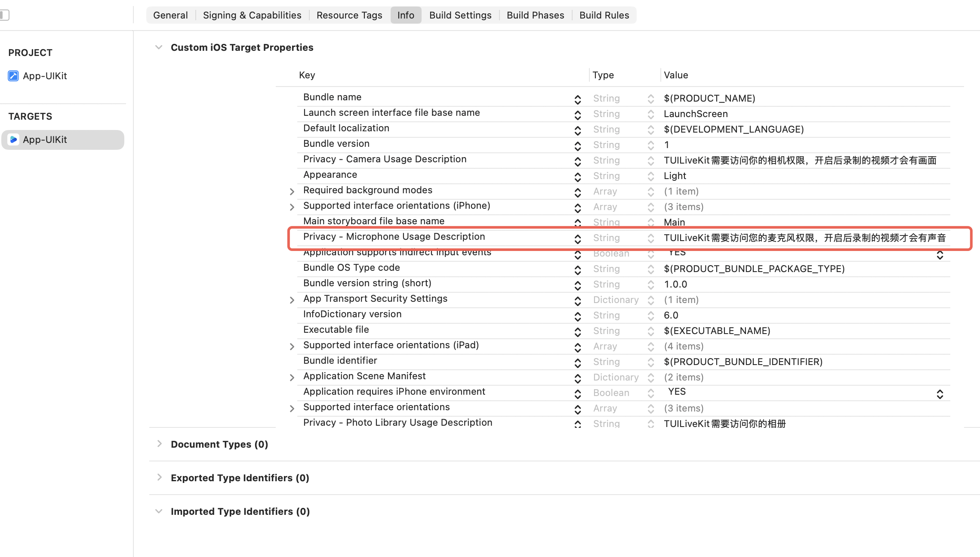Click the App-UIKit project icon

coord(13,76)
